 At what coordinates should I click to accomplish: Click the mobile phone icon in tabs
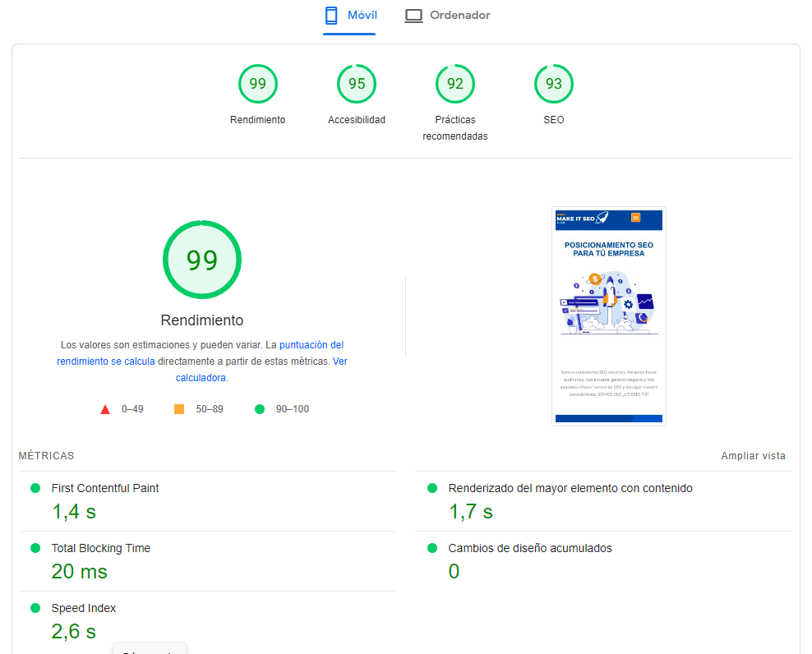click(332, 16)
